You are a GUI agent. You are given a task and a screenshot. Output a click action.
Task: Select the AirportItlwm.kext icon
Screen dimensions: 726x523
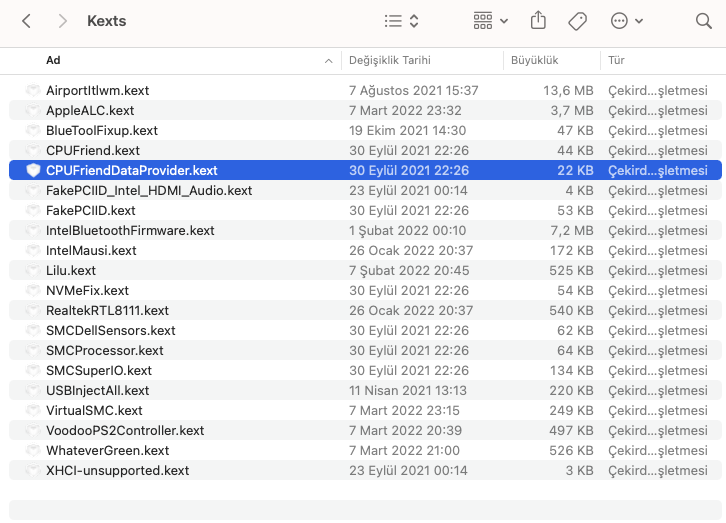(x=32, y=91)
